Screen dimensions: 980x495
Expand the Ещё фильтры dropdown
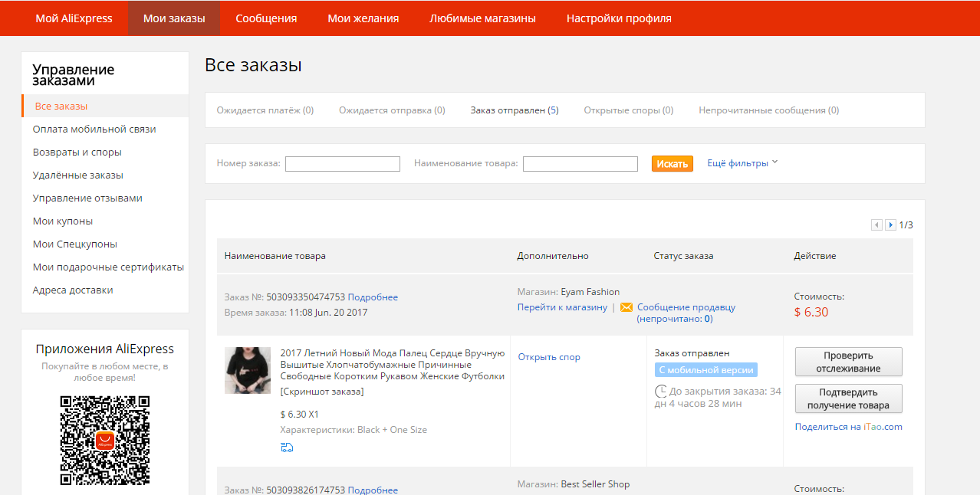click(x=742, y=163)
